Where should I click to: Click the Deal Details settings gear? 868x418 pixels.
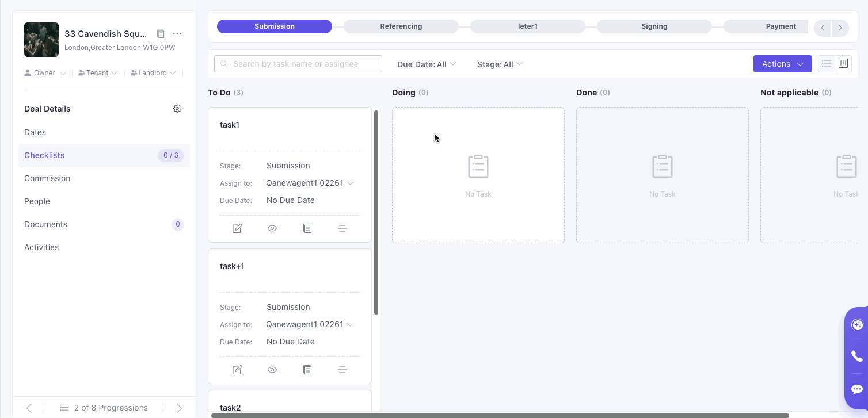[x=177, y=109]
